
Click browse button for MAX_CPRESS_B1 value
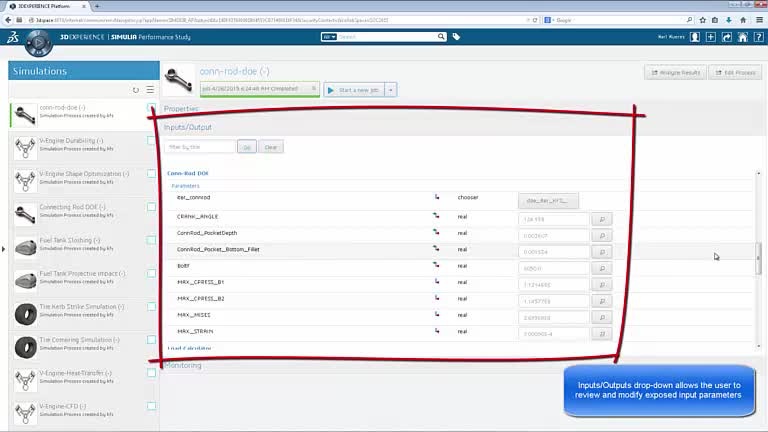602,285
